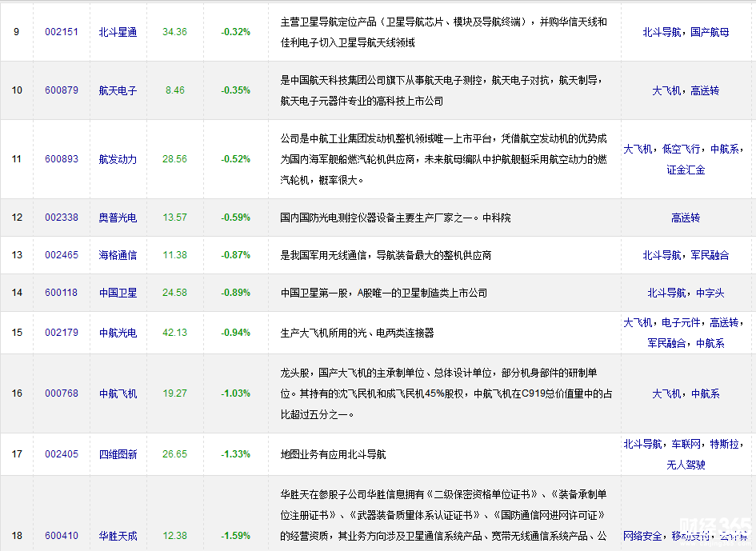The height and width of the screenshot is (551, 756).
Task: Click the 四维图新 stock name
Action: point(118,454)
